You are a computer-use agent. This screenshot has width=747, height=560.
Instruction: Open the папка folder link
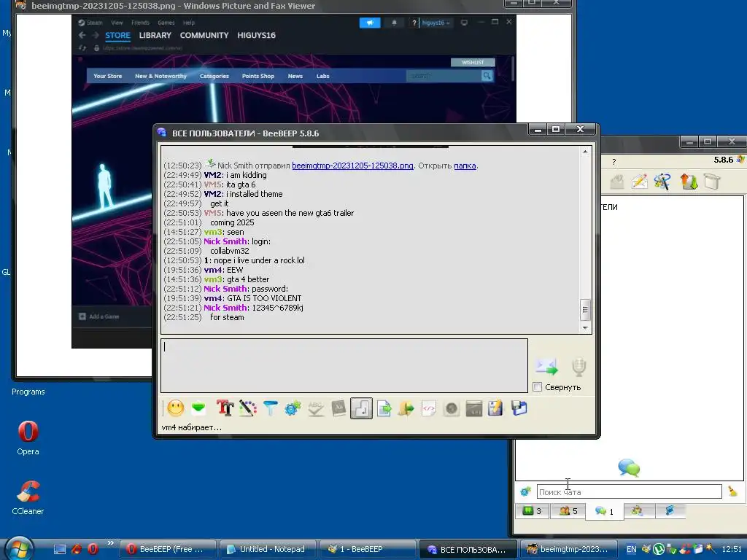point(465,166)
